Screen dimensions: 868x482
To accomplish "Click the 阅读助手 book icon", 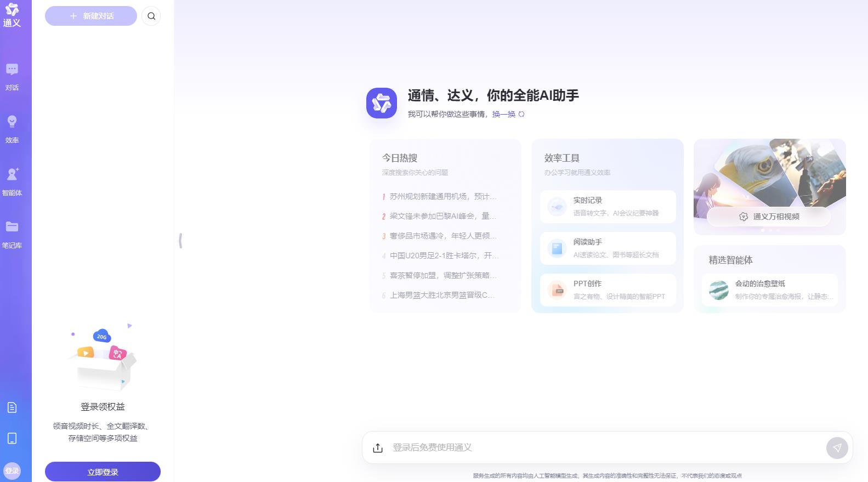I will click(x=557, y=248).
